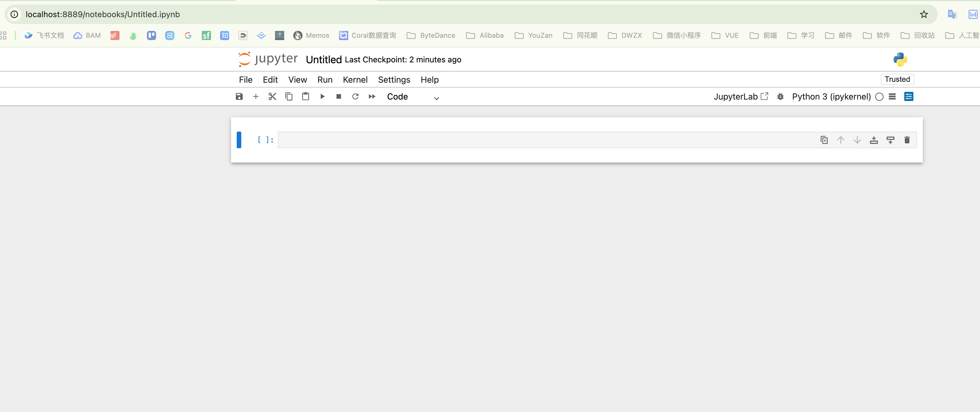Click the Save notebook toolbar icon
The width and height of the screenshot is (980, 412).
tap(239, 97)
